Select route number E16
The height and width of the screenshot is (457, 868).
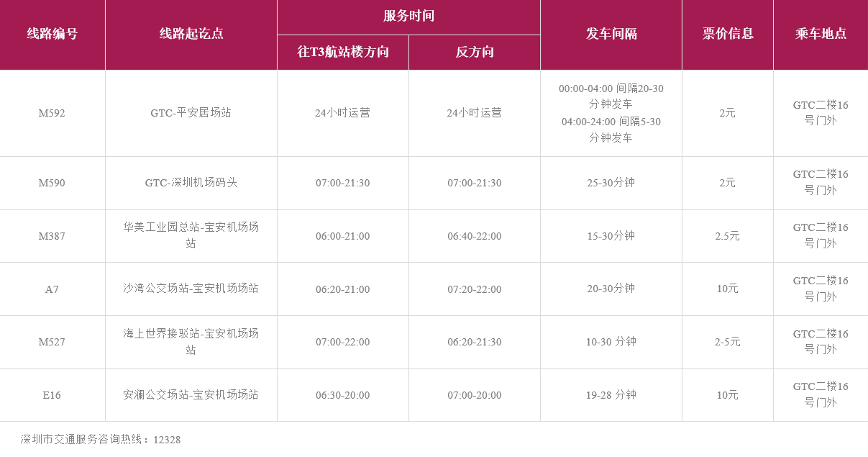[x=52, y=395]
